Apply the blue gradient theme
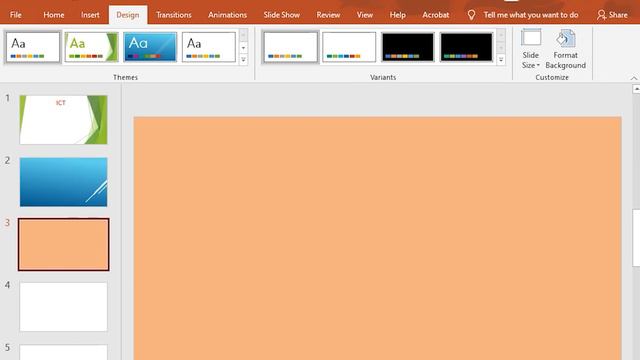Screen dimensions: 640x360 pos(150,47)
